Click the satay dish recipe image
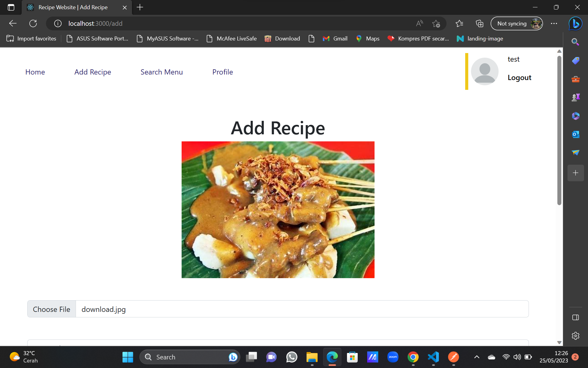588x368 pixels. tap(278, 209)
